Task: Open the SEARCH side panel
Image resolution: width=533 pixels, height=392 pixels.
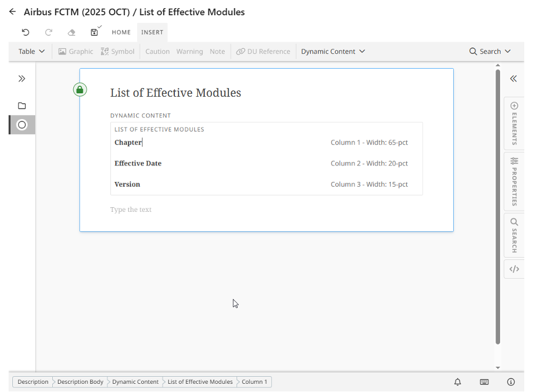Action: pyautogui.click(x=514, y=235)
